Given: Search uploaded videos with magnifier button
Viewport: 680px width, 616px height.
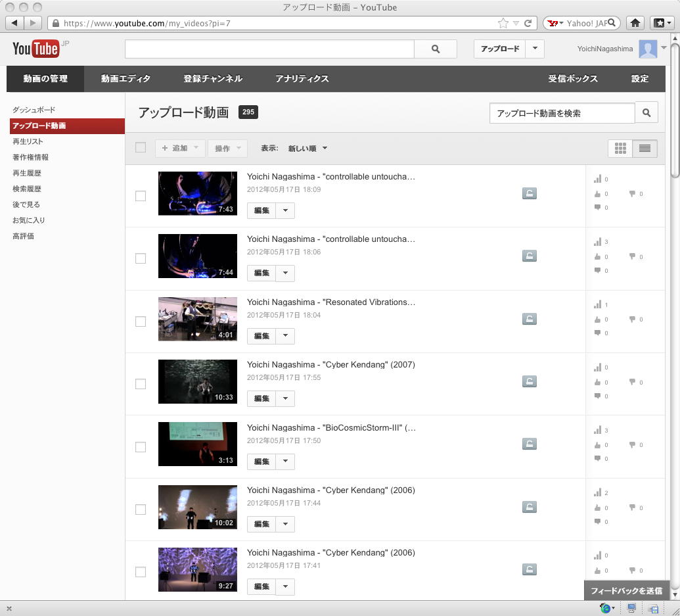Looking at the screenshot, I should click(646, 113).
